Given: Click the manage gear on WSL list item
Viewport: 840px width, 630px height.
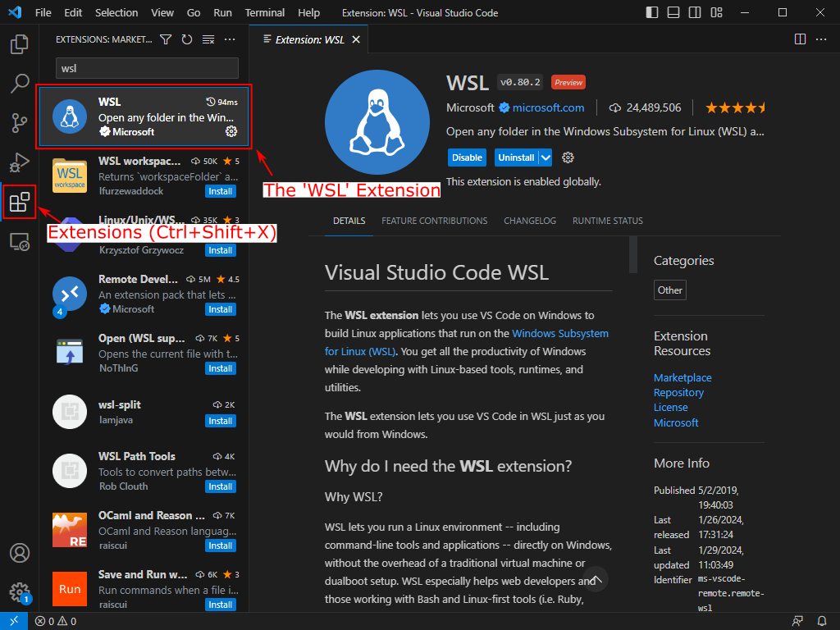Looking at the screenshot, I should click(231, 131).
